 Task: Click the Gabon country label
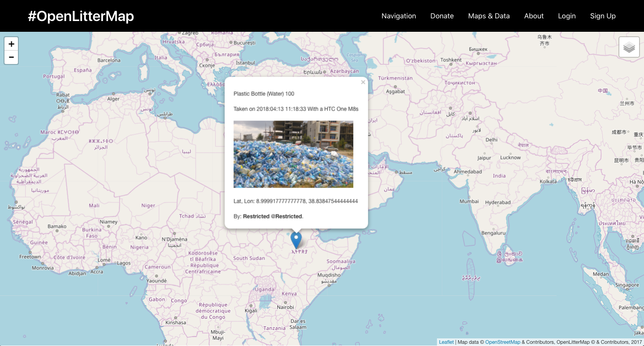(157, 299)
